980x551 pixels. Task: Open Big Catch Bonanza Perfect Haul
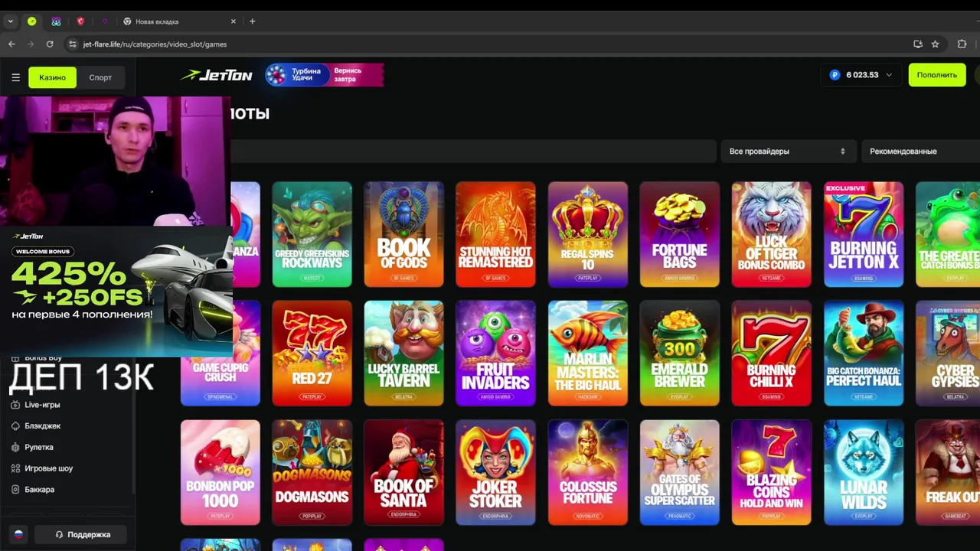[x=864, y=353]
